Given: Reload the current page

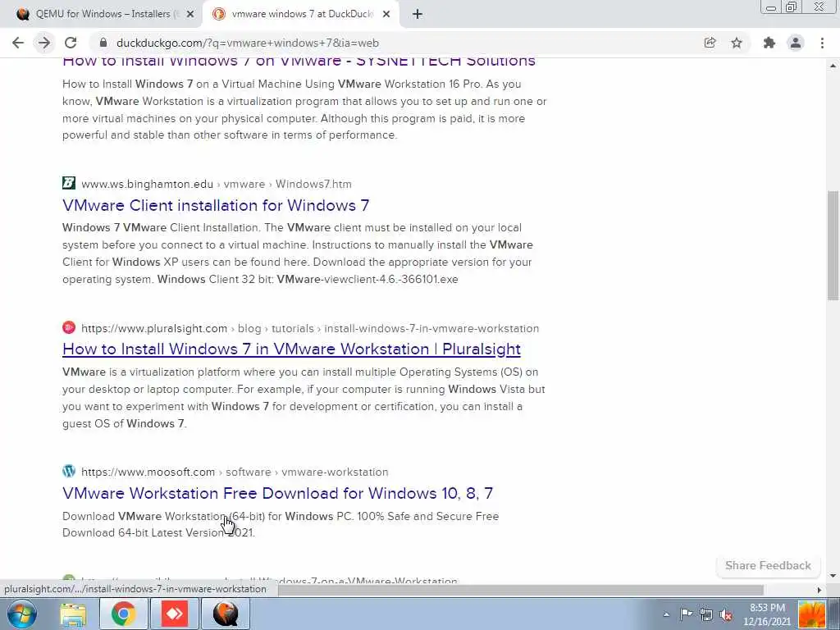Looking at the screenshot, I should point(71,43).
